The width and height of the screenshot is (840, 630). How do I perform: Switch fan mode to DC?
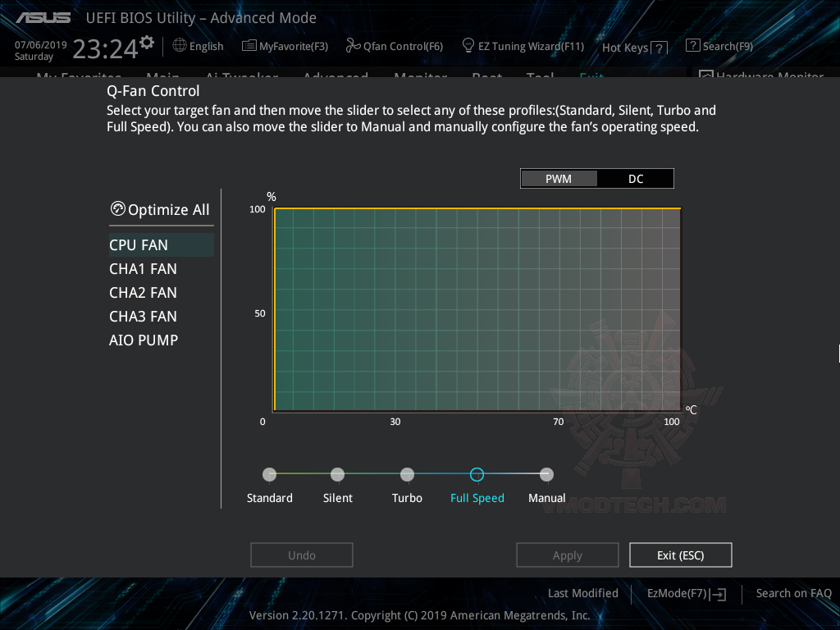pos(635,178)
